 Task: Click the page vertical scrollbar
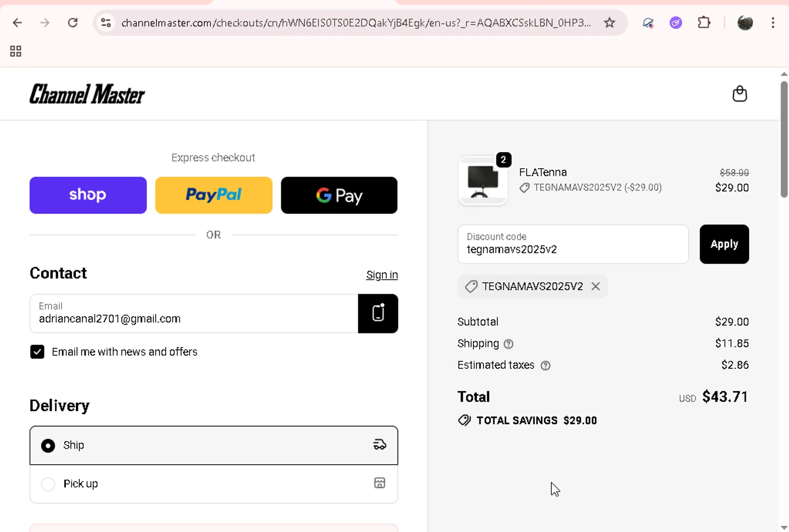tap(784, 139)
